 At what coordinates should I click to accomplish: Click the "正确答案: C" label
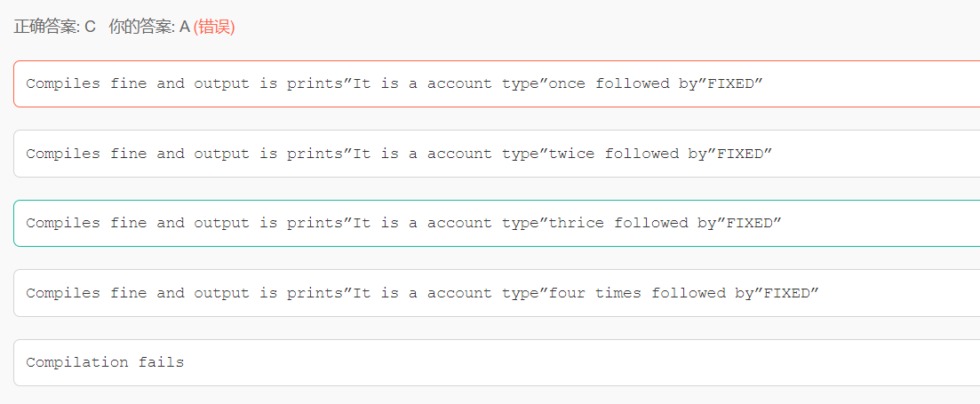[x=54, y=27]
